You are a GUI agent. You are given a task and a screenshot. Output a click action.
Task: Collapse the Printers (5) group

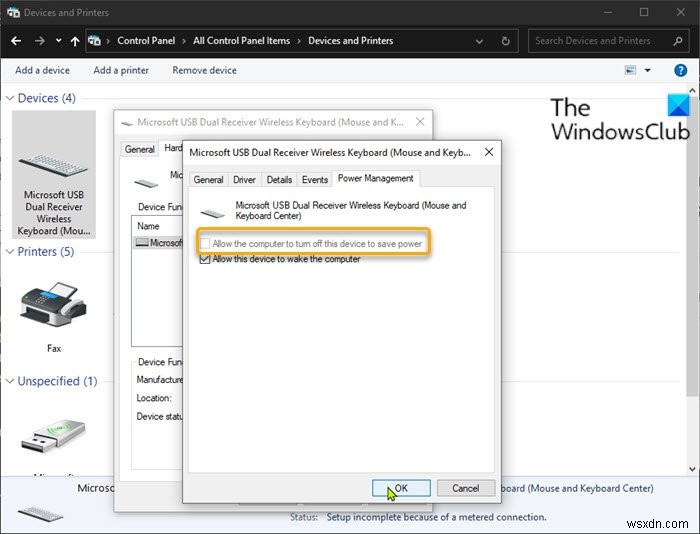[11, 252]
